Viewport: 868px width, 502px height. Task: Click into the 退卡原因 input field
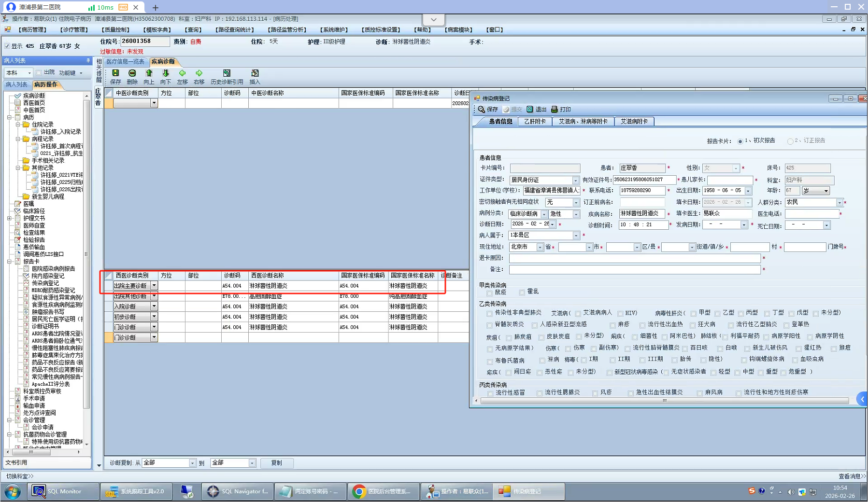click(634, 258)
